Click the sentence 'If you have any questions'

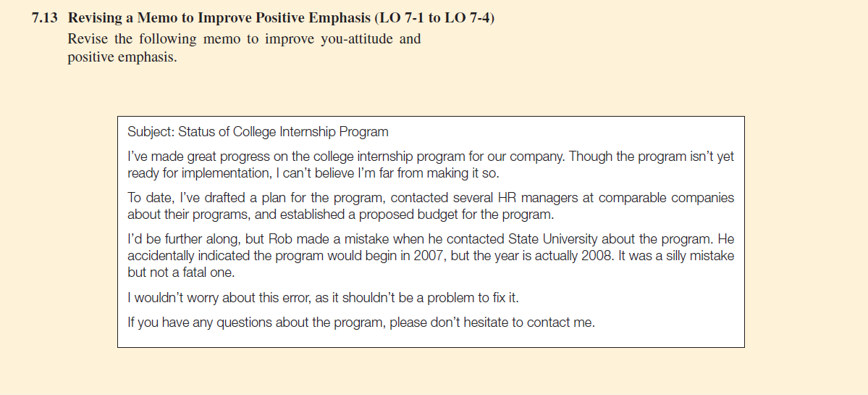tap(361, 323)
